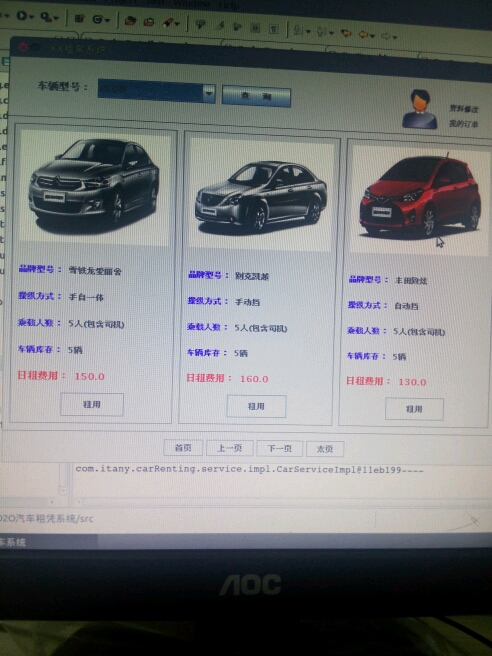Screen dimensions: 492x656
Task: Open the 我的订单 link
Action: 463,124
